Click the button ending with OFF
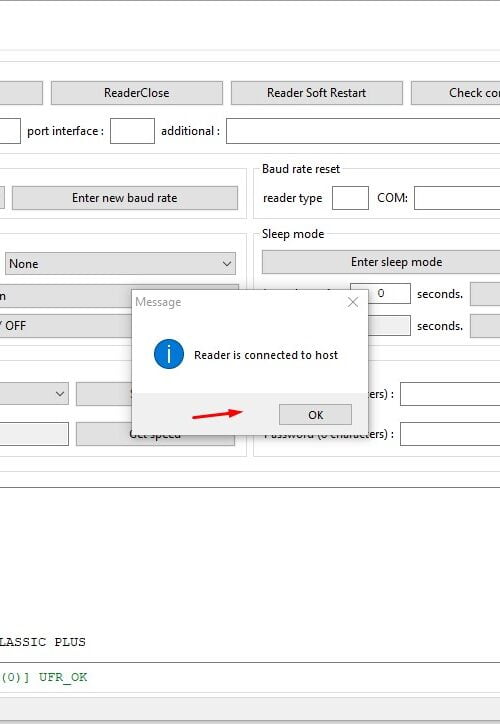 66,326
